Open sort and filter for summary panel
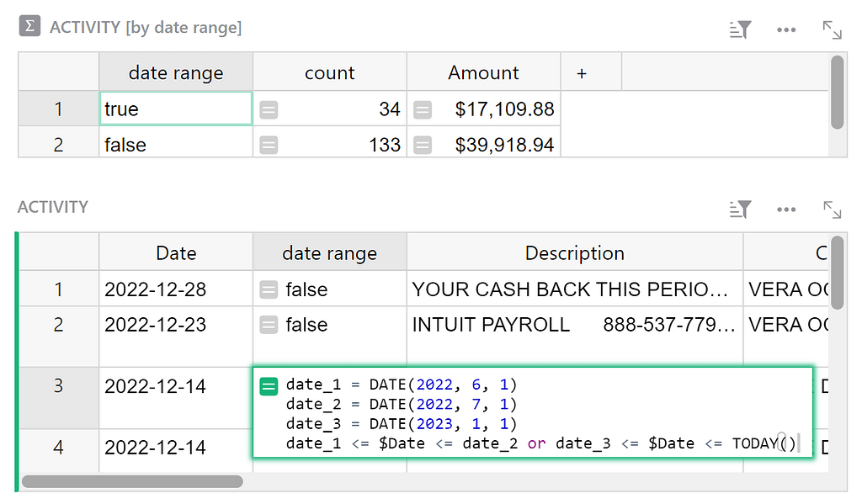 click(x=740, y=29)
